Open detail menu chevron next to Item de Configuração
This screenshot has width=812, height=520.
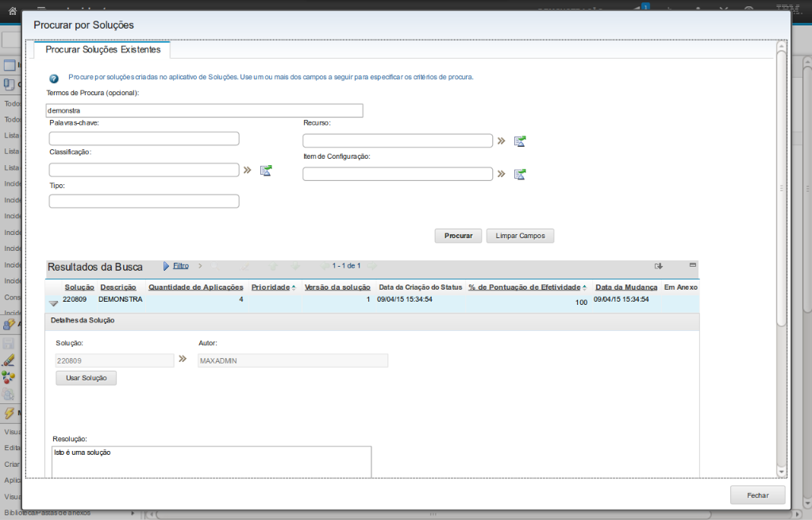click(x=501, y=174)
